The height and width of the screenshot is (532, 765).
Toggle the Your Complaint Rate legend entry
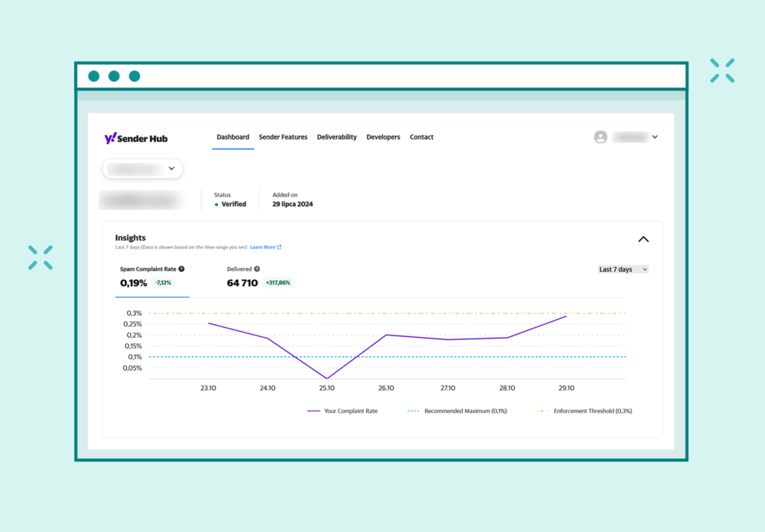(x=343, y=410)
